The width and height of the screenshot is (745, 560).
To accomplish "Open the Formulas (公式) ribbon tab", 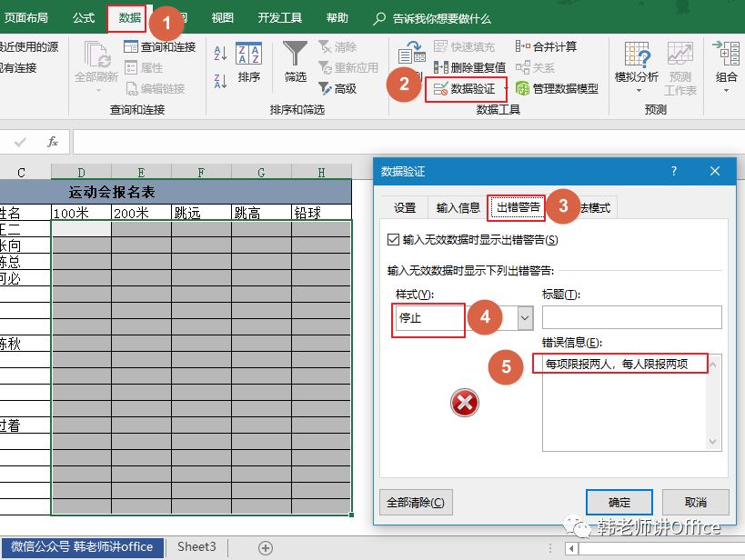I will [x=83, y=18].
